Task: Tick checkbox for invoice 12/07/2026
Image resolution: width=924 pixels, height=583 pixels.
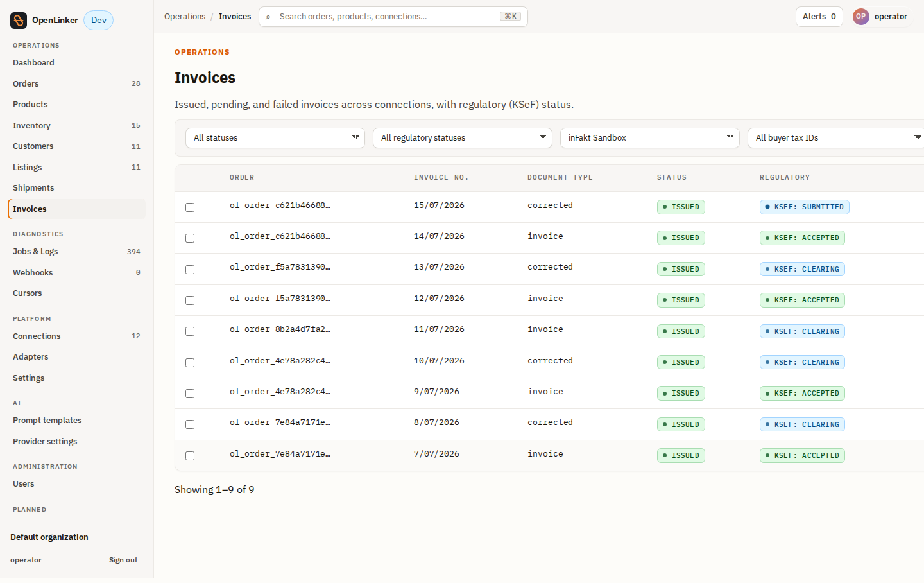Action: pos(190,300)
